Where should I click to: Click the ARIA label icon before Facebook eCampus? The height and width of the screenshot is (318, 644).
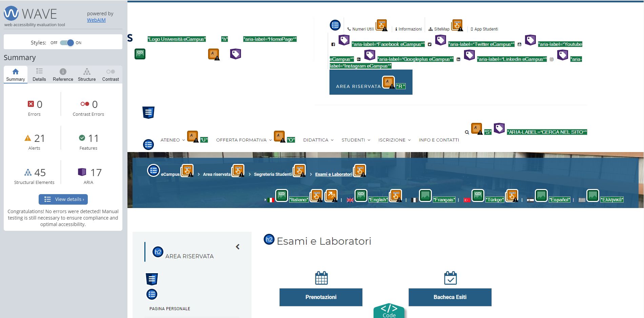(x=344, y=40)
